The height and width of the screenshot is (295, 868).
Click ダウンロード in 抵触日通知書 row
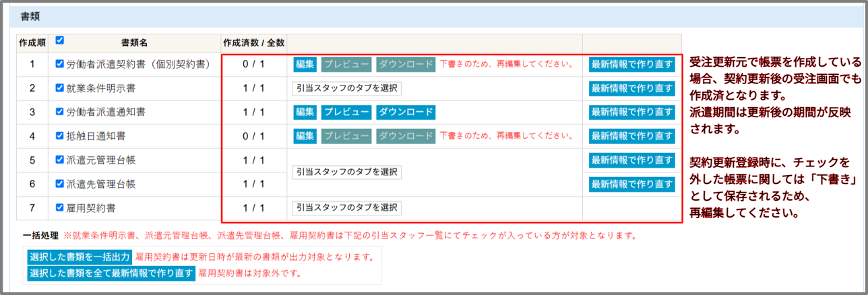pos(405,136)
